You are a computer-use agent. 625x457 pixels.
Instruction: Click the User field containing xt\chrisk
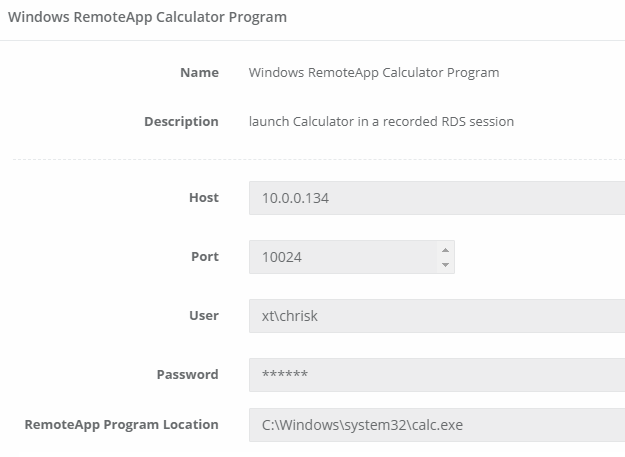(436, 316)
